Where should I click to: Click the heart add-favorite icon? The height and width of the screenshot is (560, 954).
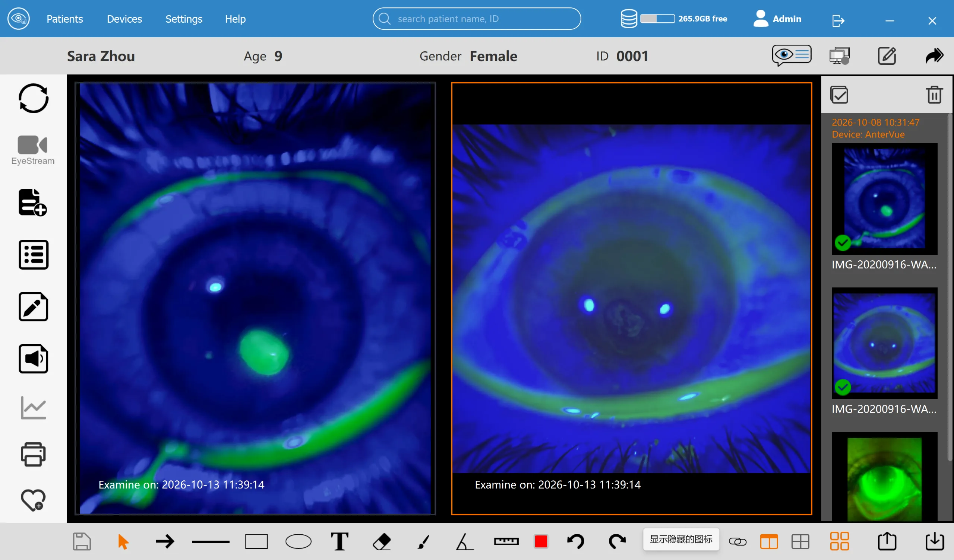point(33,500)
